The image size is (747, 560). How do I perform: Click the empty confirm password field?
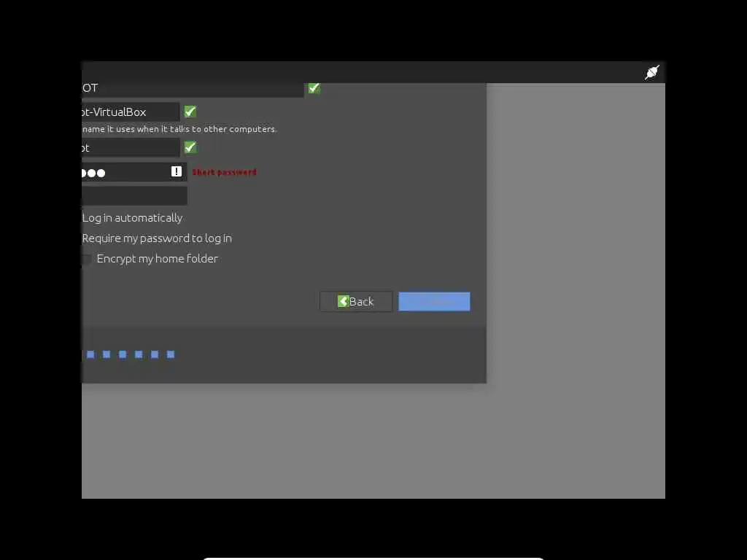pyautogui.click(x=134, y=195)
